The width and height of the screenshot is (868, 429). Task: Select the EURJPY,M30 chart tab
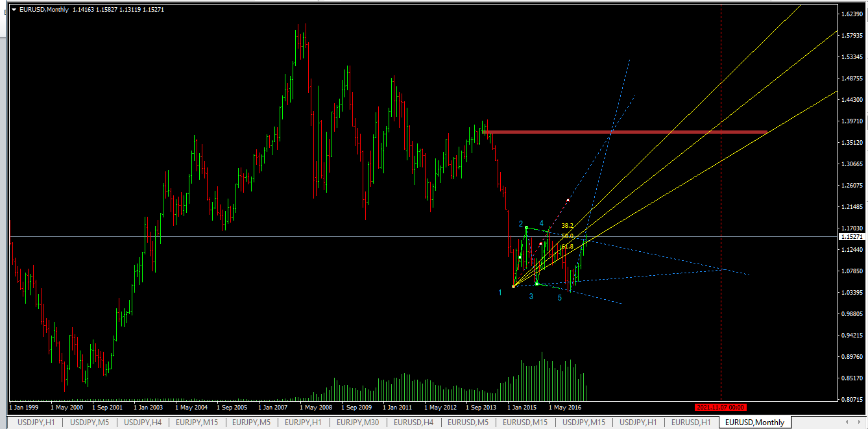coord(359,423)
